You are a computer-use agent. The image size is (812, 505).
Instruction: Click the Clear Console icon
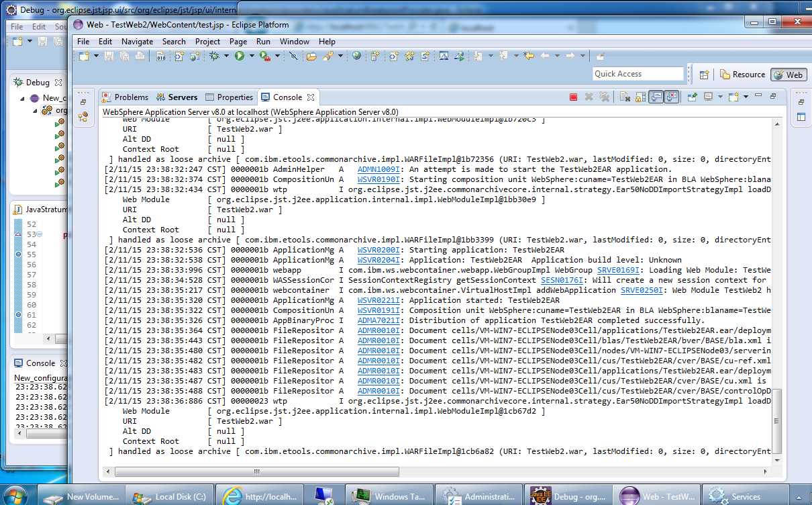(x=624, y=97)
